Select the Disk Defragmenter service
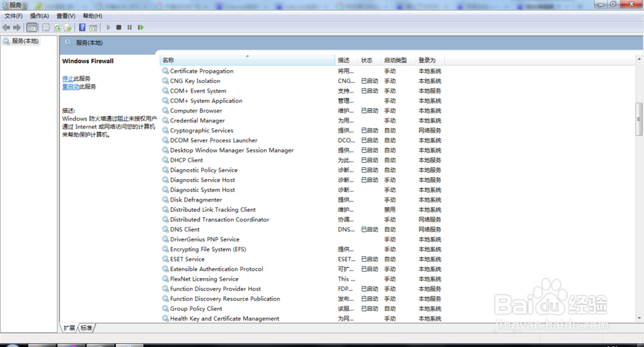The width and height of the screenshot is (644, 347). [196, 200]
